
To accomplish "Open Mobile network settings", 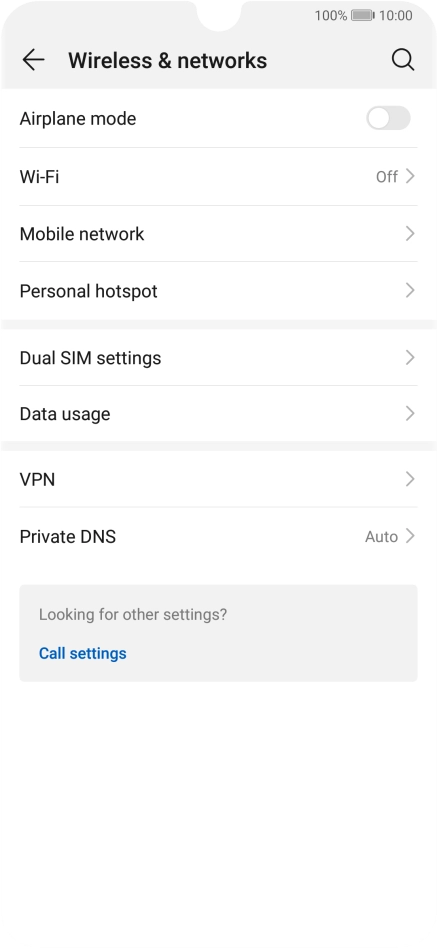I will pyautogui.click(x=218, y=233).
